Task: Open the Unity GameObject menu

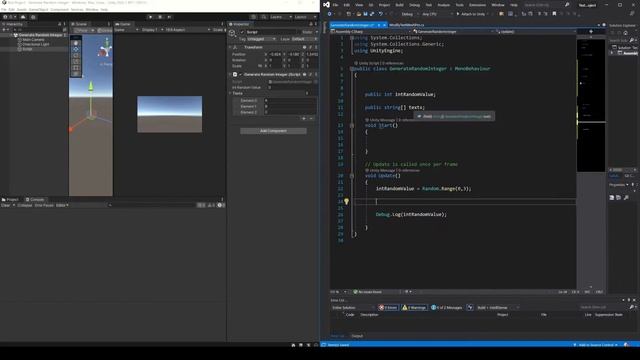Action: click(38, 9)
